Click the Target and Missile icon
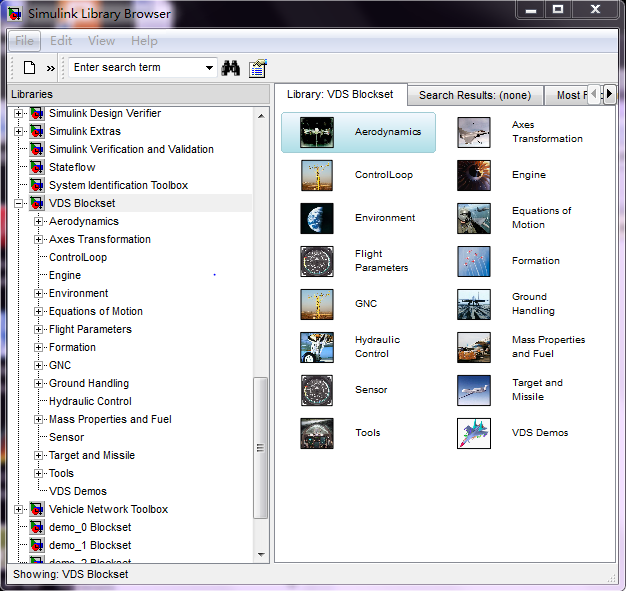Viewport: 626px width, 591px height. coord(473,390)
